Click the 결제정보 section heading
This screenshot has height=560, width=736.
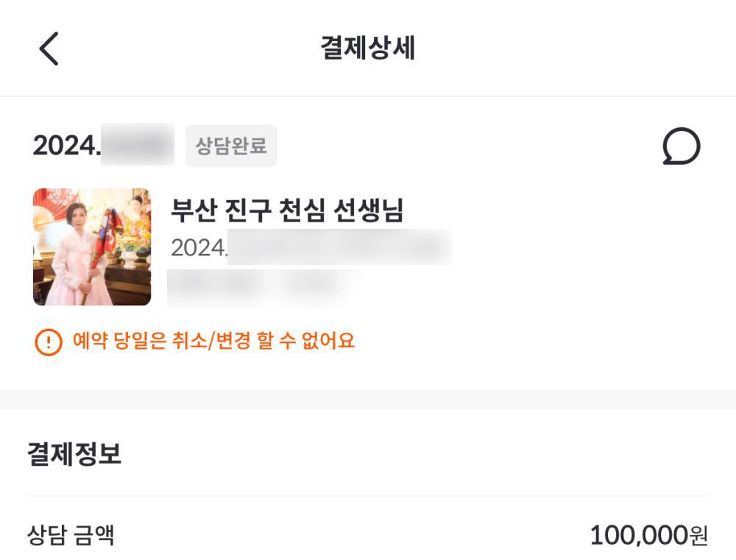pyautogui.click(x=74, y=455)
